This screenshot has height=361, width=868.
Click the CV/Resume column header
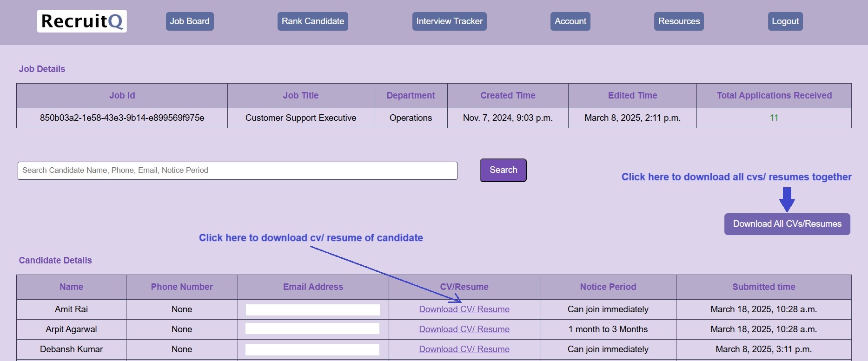click(464, 287)
